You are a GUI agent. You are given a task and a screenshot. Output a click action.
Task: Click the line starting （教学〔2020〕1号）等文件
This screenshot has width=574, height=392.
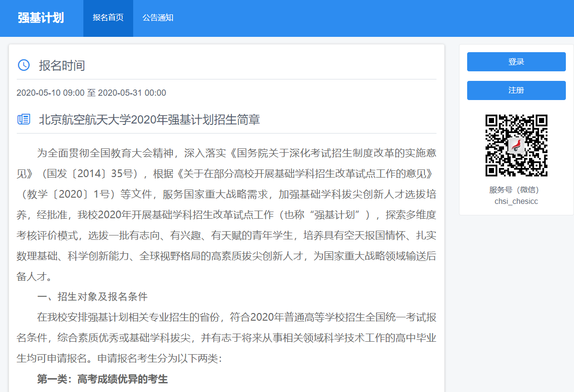tap(226, 194)
